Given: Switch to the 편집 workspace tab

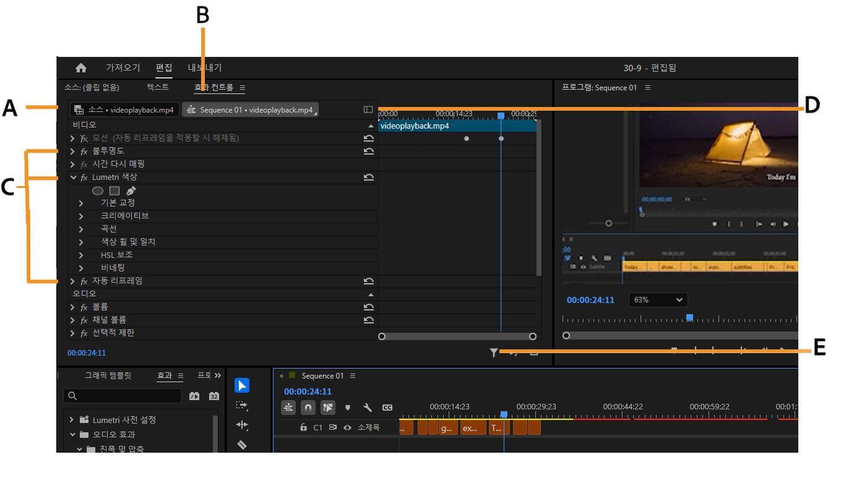Looking at the screenshot, I should point(164,68).
